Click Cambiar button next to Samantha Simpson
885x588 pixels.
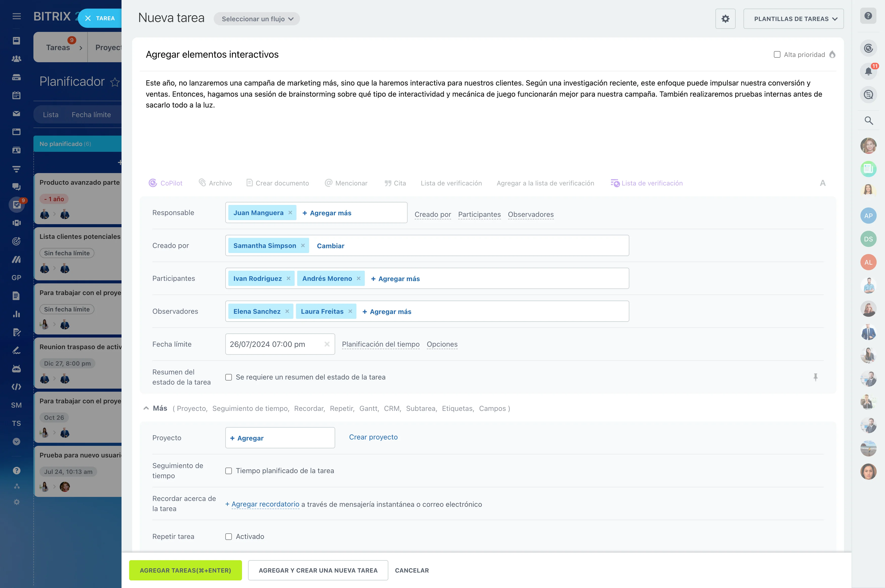click(x=330, y=245)
